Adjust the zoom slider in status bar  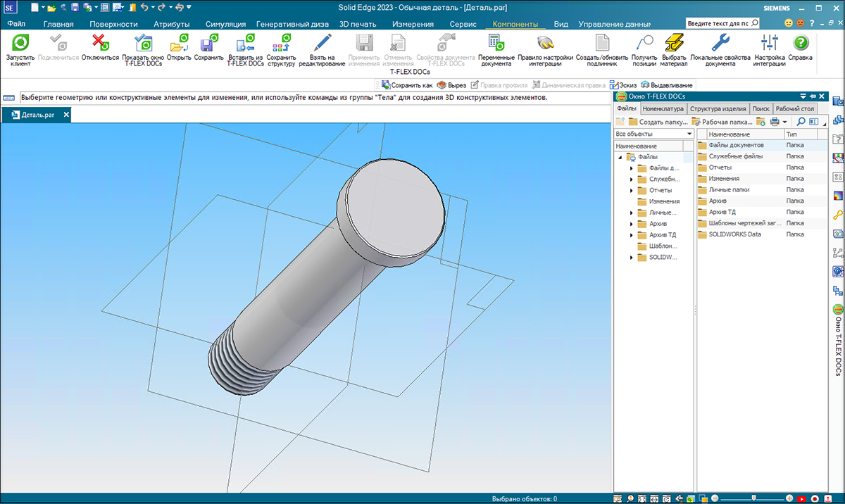(754, 498)
